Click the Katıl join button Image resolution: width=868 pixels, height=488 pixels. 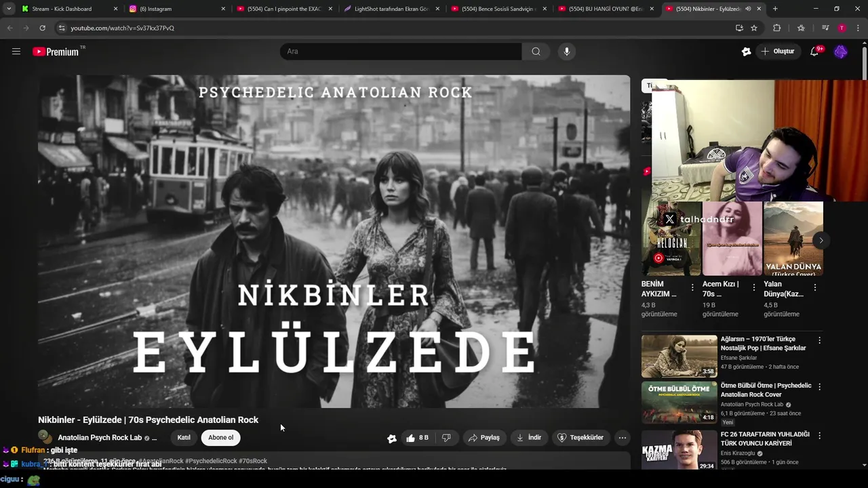[184, 438]
